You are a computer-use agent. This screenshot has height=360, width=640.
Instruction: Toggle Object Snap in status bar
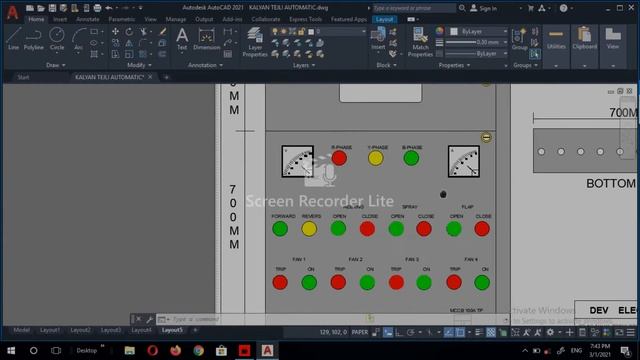click(x=460, y=333)
